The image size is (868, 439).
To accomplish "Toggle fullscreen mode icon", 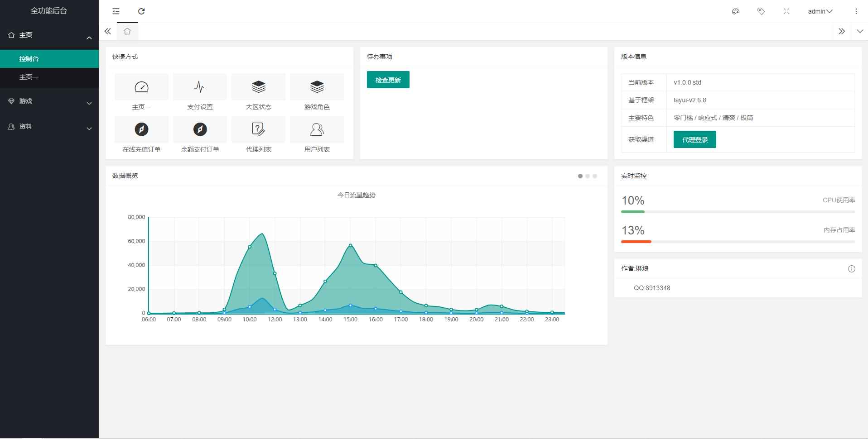I will tap(786, 11).
